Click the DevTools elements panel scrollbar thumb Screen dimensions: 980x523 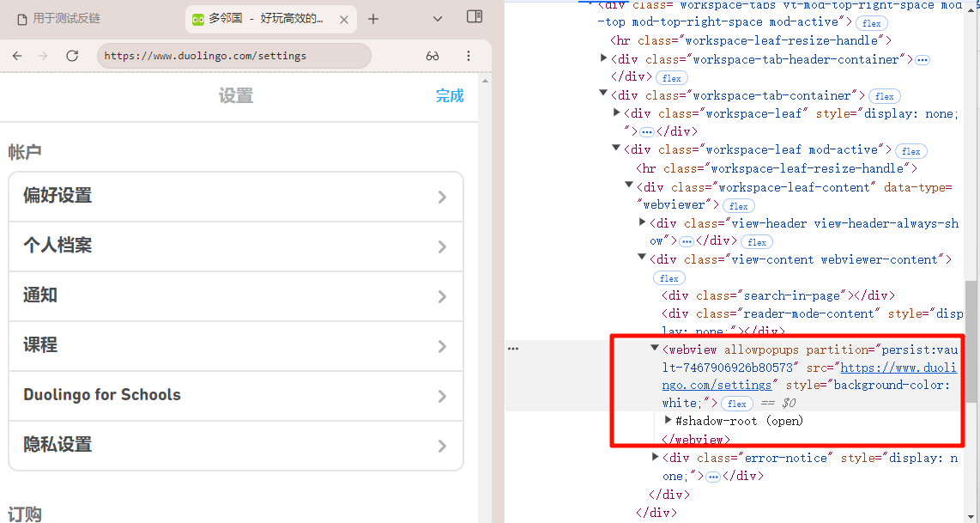pos(972,342)
